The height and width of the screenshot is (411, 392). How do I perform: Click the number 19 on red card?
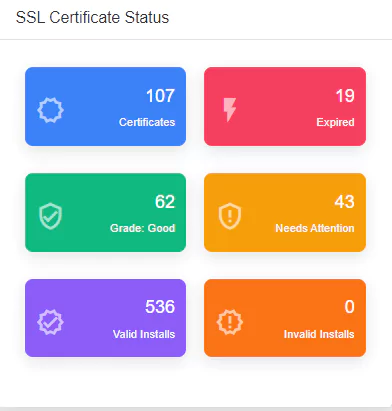coord(345,96)
